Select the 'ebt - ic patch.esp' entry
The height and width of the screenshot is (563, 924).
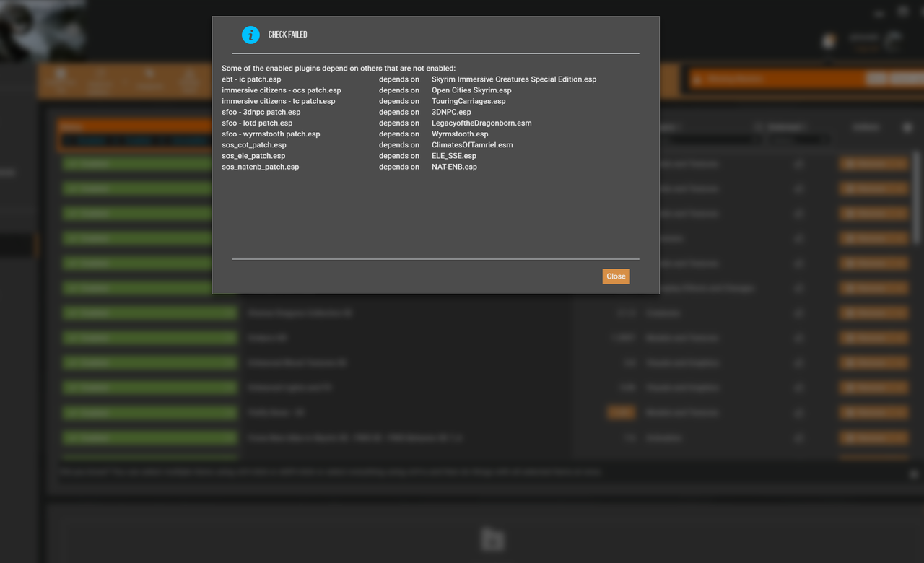pyautogui.click(x=251, y=79)
